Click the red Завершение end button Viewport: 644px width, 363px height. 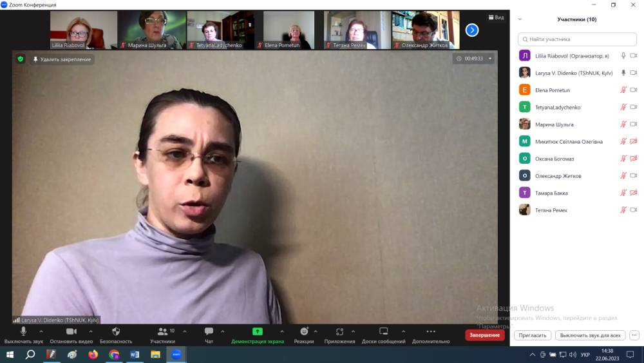[x=484, y=335]
